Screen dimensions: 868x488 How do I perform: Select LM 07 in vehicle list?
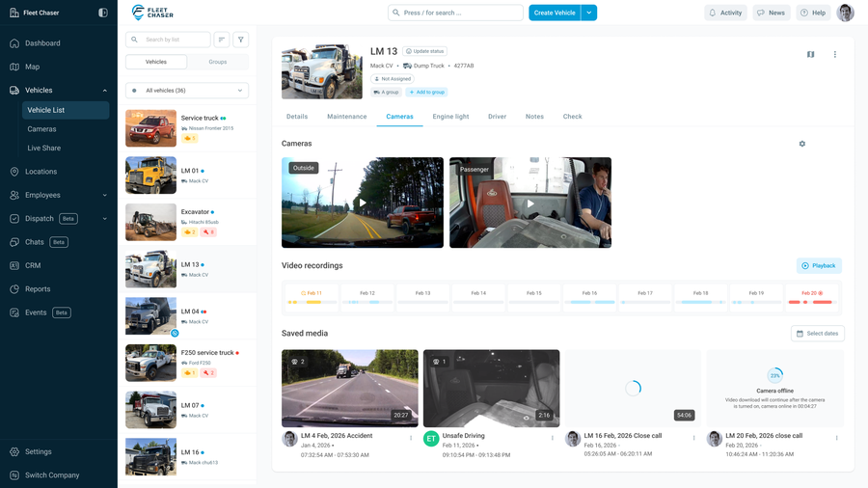pos(187,410)
